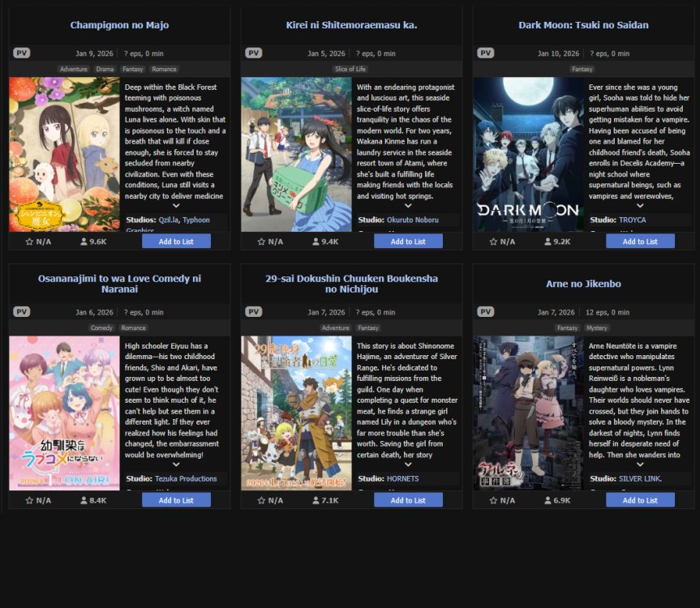Add Dark Moon: Tsuki no Saidan to list
700x608 pixels.
point(640,242)
